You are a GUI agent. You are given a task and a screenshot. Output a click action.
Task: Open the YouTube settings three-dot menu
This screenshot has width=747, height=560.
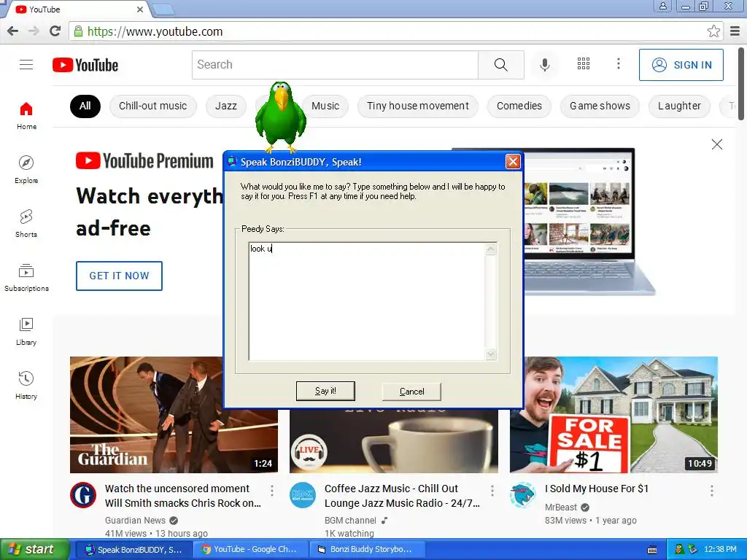point(619,63)
